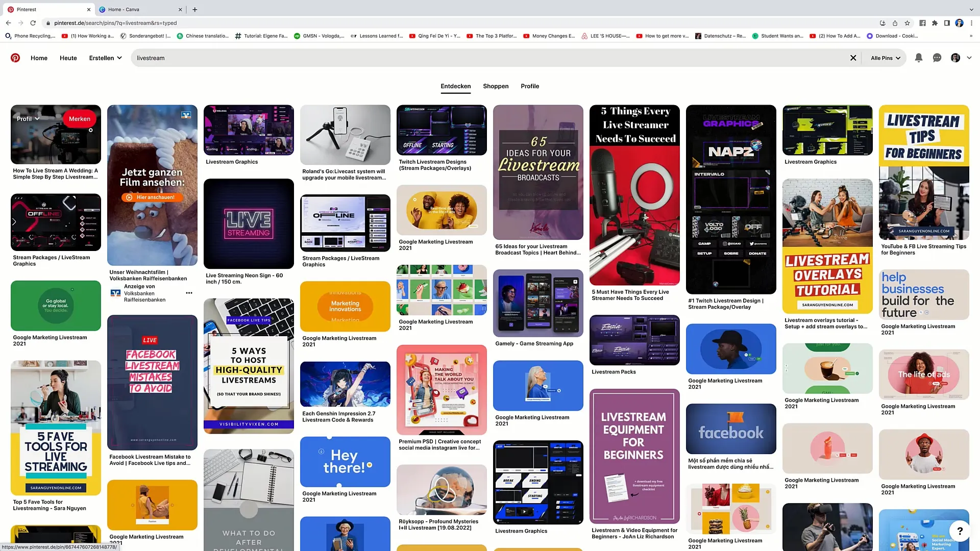Viewport: 980px width, 551px height.
Task: Reload the page
Action: coord(33,22)
